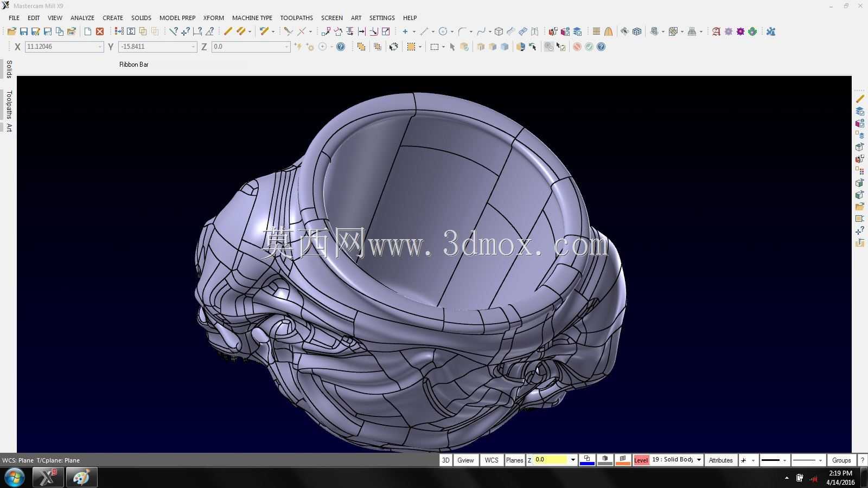This screenshot has height=488, width=868.
Task: Click the Create point plus icon
Action: click(405, 31)
